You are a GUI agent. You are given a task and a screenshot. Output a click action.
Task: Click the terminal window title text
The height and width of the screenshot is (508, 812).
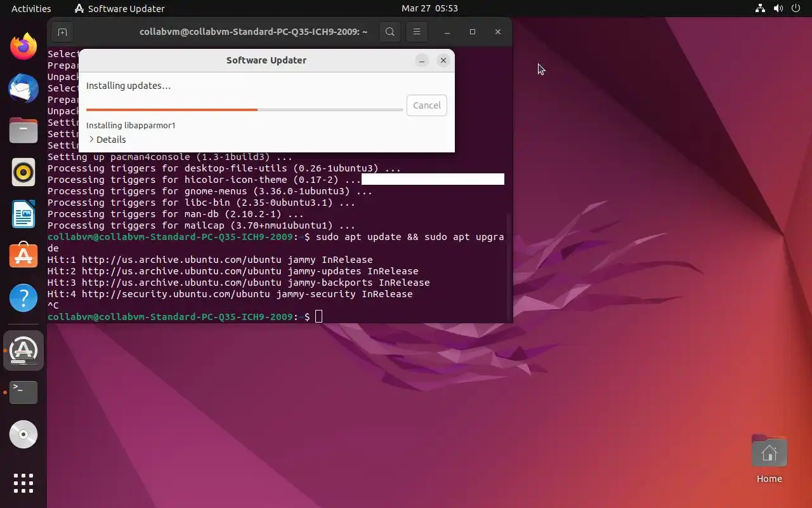(x=254, y=32)
